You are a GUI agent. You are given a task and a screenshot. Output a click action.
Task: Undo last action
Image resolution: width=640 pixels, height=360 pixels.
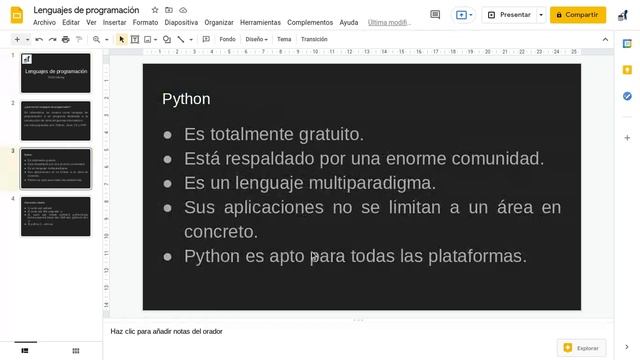(39, 39)
